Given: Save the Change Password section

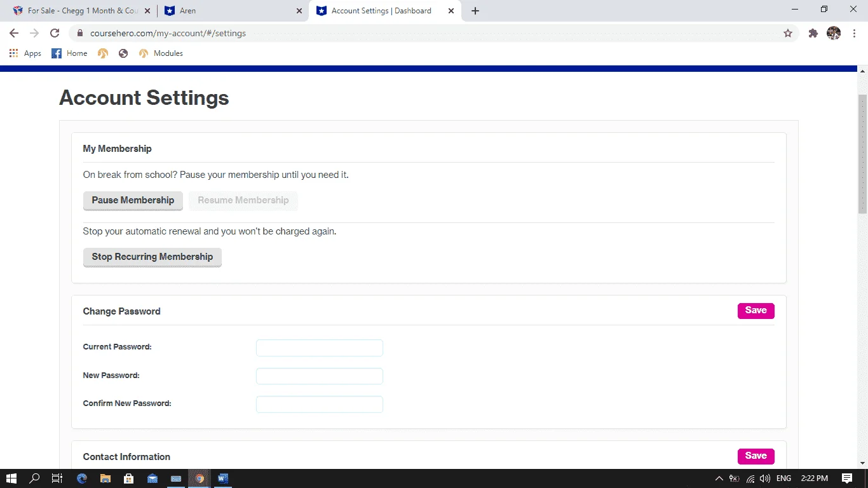Looking at the screenshot, I should tap(756, 311).
